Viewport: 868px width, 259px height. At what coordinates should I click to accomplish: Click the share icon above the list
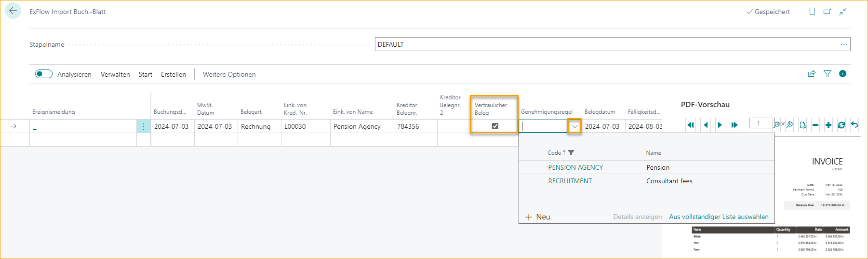click(x=812, y=74)
